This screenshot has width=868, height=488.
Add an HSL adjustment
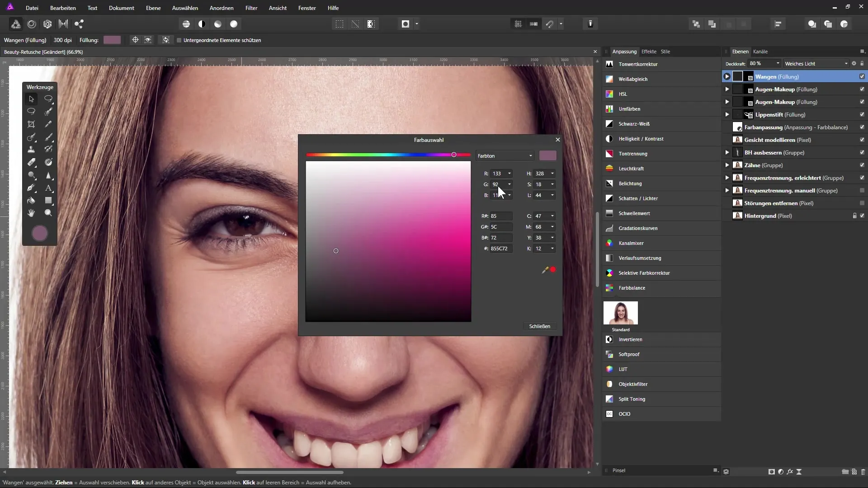click(662, 94)
